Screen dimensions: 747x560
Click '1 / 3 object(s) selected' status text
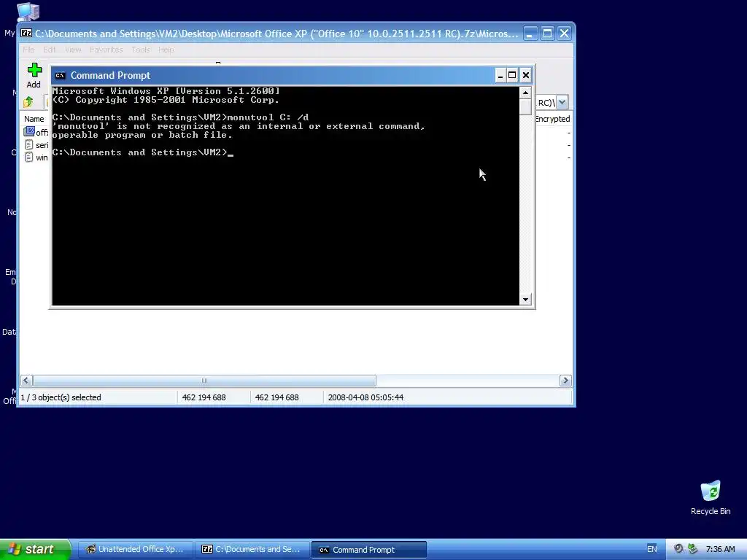click(x=61, y=397)
